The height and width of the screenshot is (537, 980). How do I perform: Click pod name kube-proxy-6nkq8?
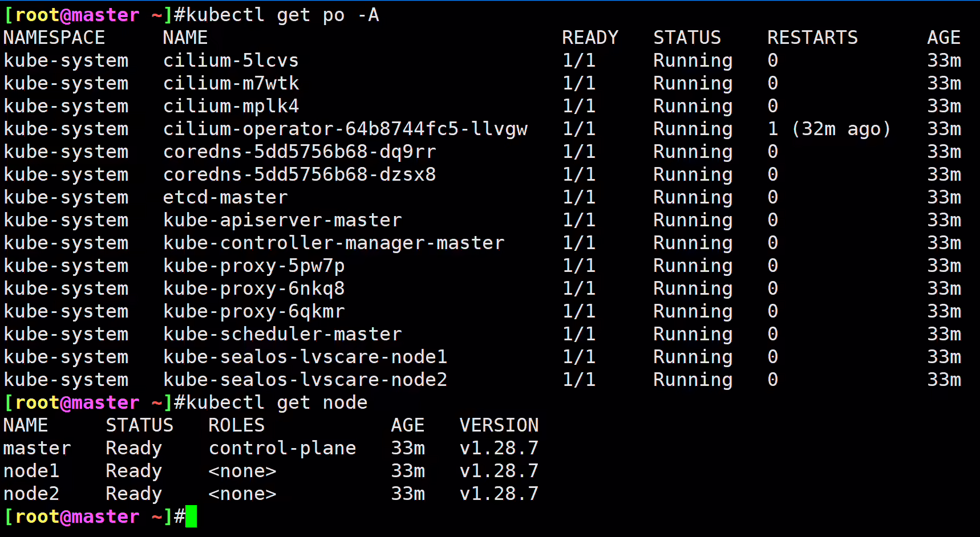pos(254,288)
